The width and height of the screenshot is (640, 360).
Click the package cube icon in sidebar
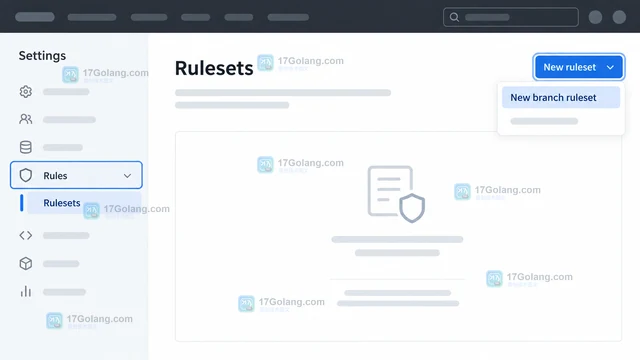coord(26,264)
